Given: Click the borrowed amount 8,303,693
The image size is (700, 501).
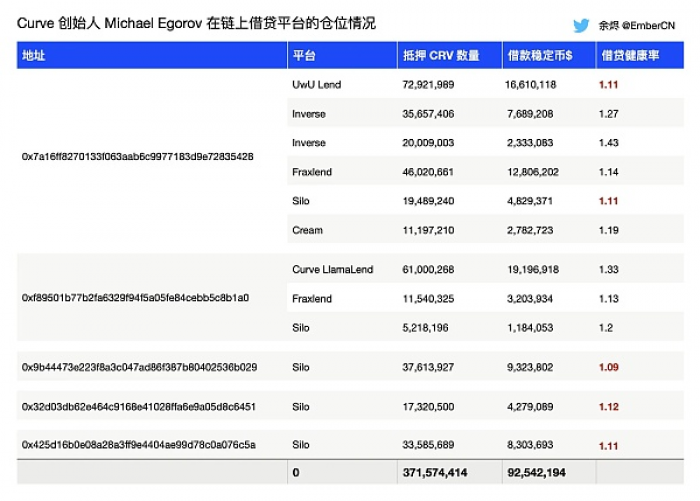Looking at the screenshot, I should click(x=530, y=445).
